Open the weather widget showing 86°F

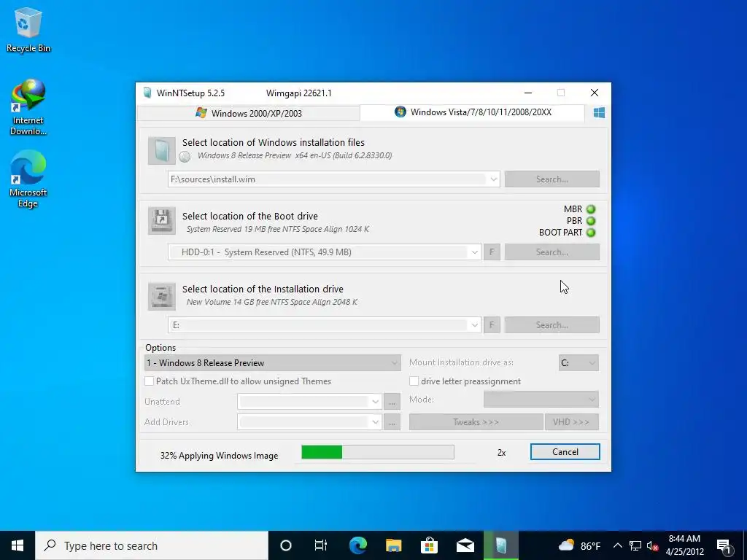[x=579, y=545]
